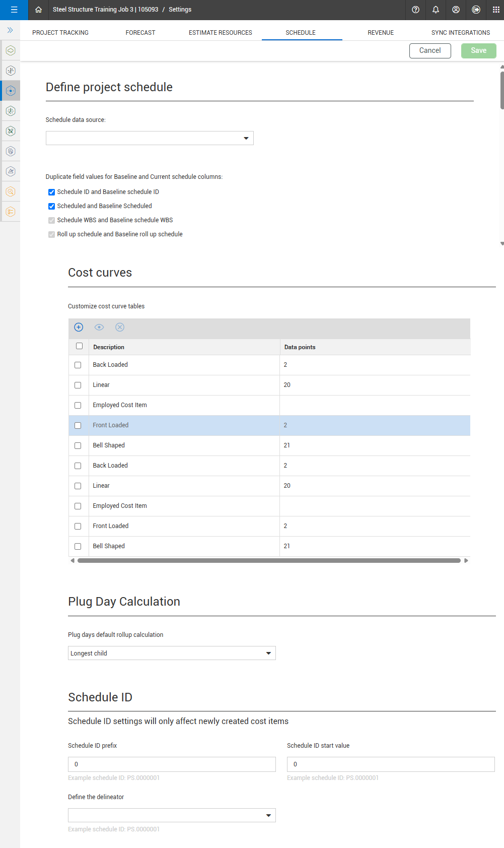Uncheck Scheduled and Baseline Scheduled

[51, 206]
